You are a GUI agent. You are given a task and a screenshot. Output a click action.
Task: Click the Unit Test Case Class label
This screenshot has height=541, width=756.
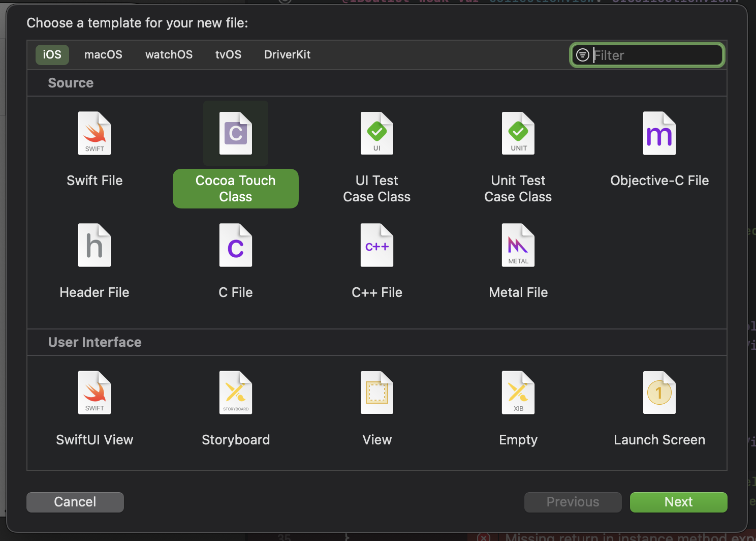point(518,189)
